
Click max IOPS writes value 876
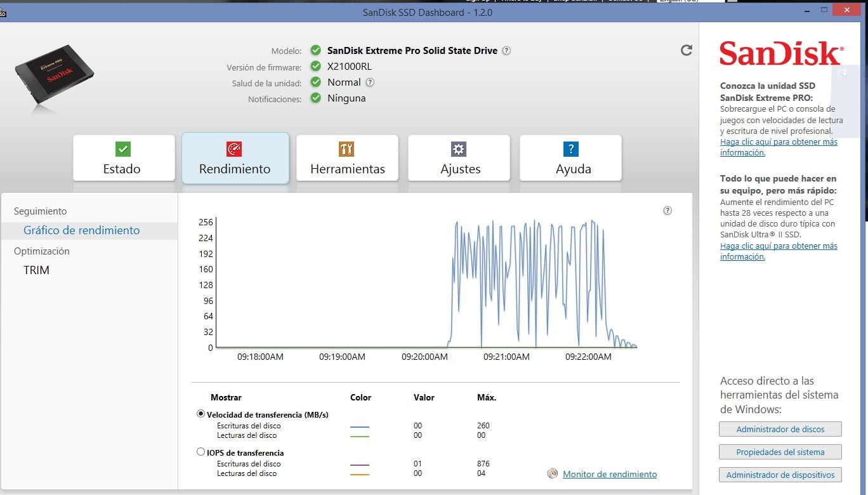[483, 464]
